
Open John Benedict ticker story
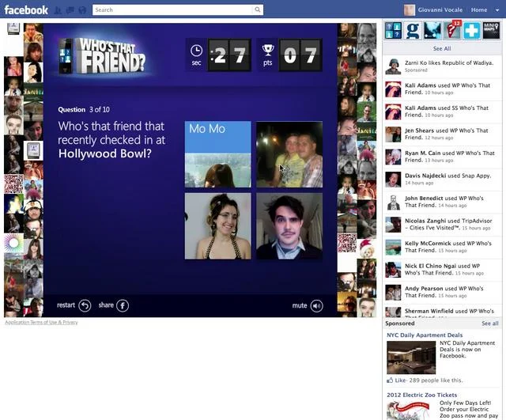click(x=443, y=202)
